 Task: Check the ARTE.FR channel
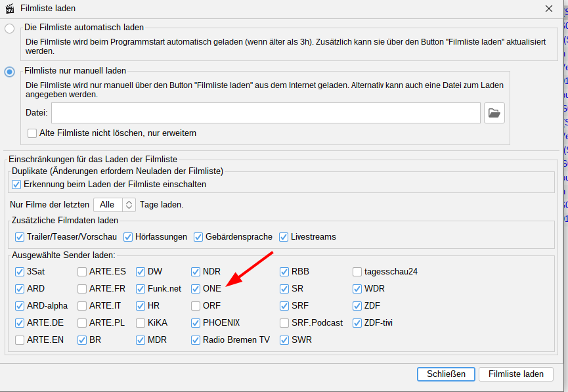[82, 289]
